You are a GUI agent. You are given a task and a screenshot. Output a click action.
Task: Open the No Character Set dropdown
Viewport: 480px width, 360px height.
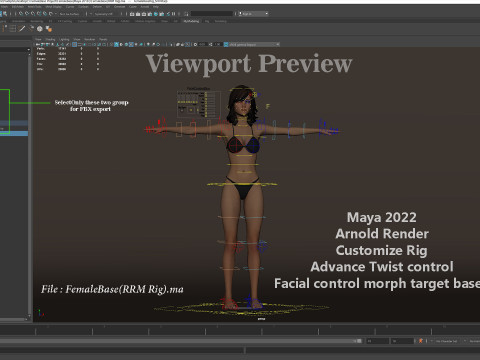coord(447,341)
